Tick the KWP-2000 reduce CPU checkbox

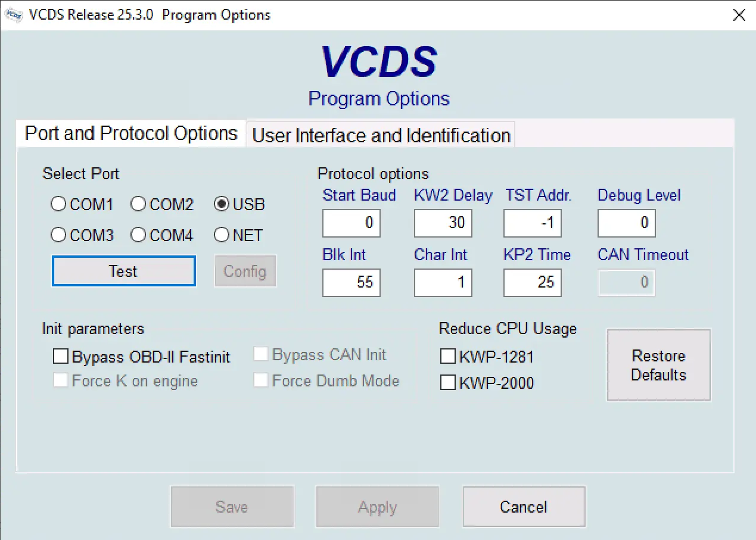pos(447,382)
